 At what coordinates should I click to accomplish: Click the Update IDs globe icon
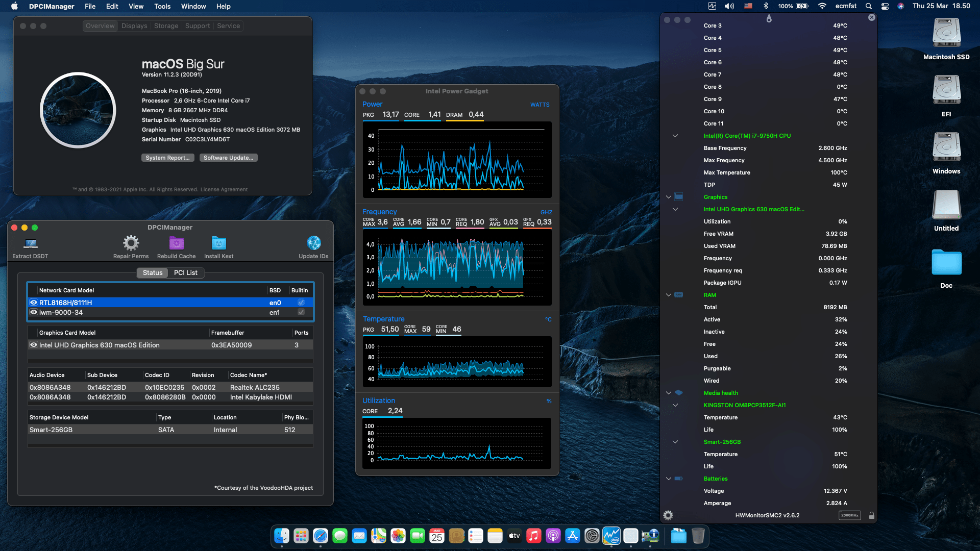314,243
